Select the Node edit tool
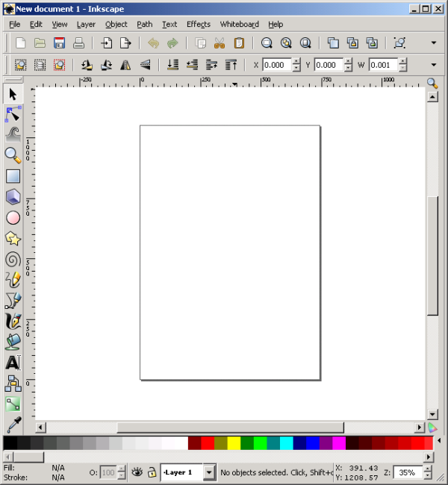The height and width of the screenshot is (485, 448). [x=13, y=114]
